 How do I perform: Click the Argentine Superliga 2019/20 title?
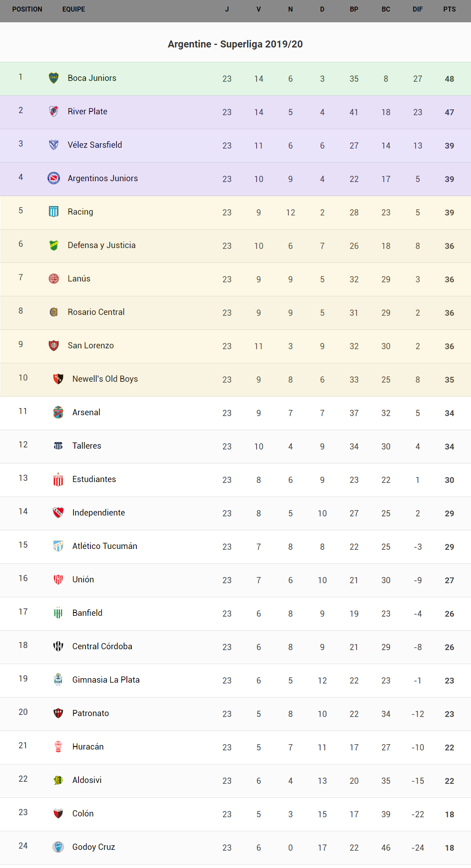tap(235, 44)
